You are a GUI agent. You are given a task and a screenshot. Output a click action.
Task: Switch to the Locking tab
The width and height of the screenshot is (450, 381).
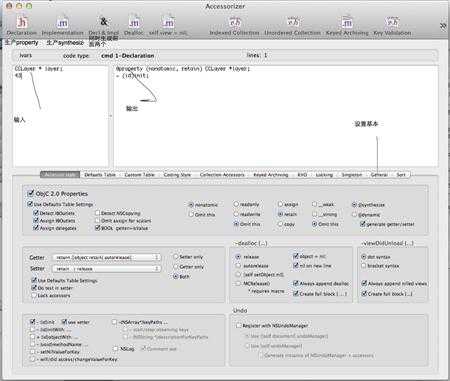(x=324, y=175)
